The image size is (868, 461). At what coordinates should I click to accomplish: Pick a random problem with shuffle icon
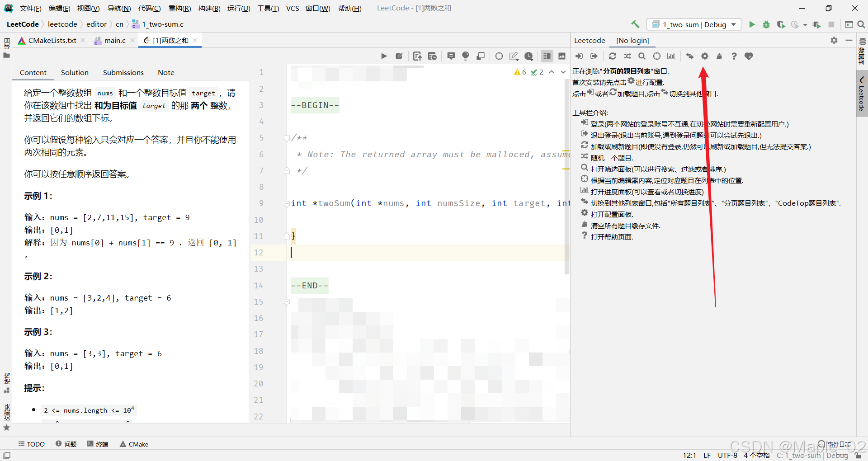click(x=627, y=56)
